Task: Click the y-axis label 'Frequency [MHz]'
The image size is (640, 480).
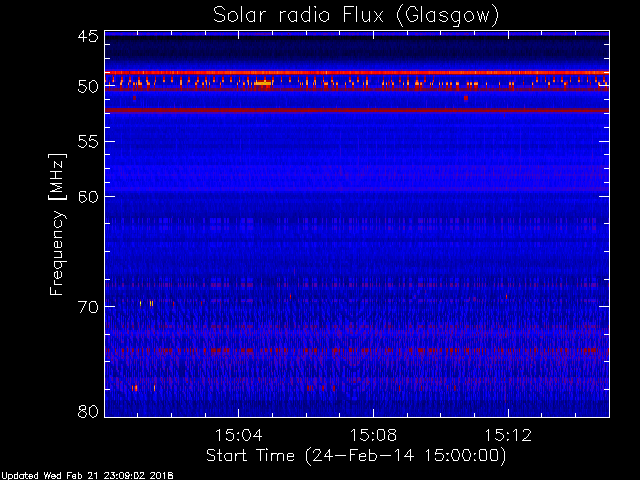Action: tap(57, 224)
